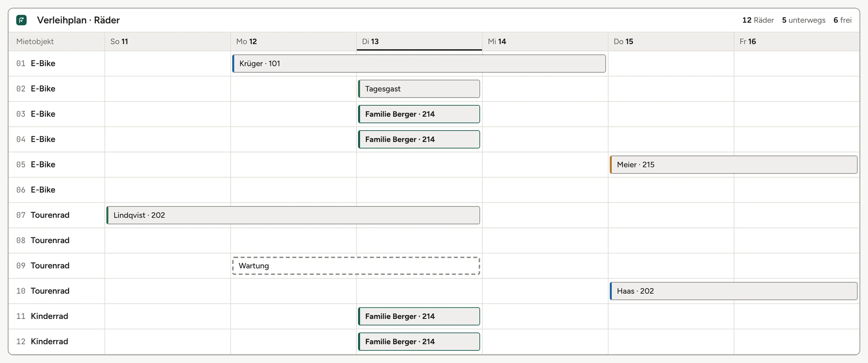Click the "5 unterwegs" counter
Screen dimensions: 868x363
pyautogui.click(x=804, y=20)
